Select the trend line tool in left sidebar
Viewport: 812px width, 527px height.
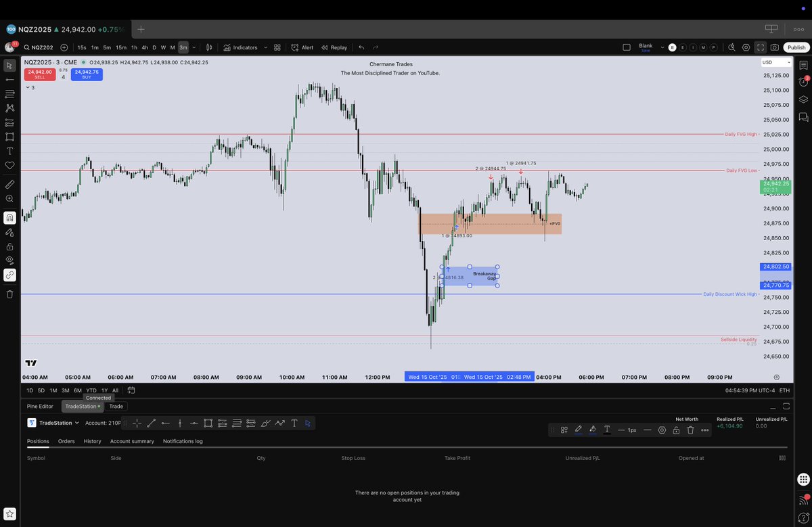(9, 80)
